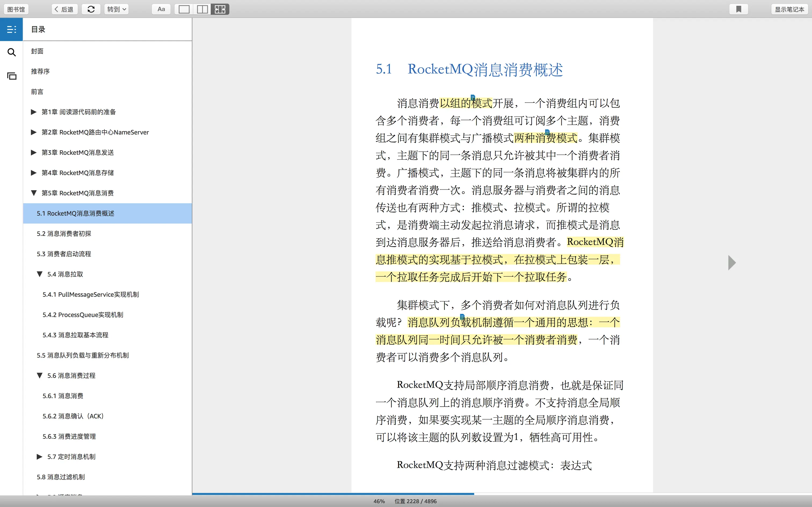The image size is (812, 507).
Task: Click the search magnifier icon in sidebar
Action: pos(11,52)
